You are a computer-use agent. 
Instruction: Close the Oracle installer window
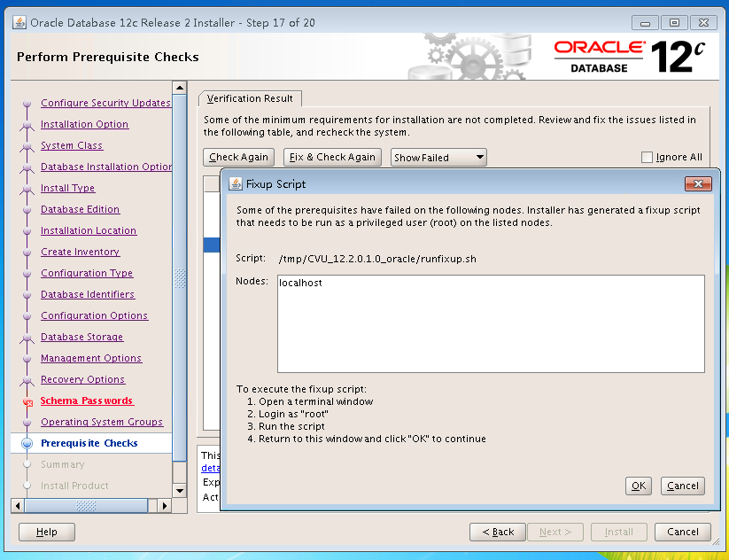point(703,23)
